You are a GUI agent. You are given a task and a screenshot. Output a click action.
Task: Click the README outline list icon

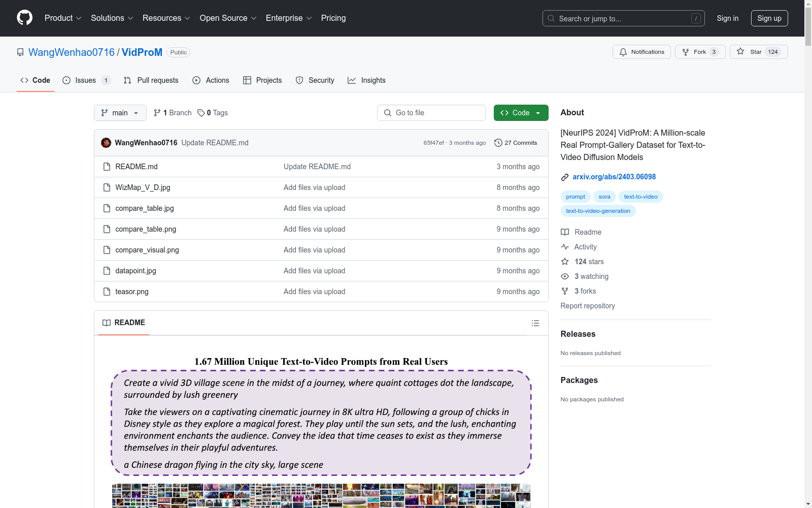(535, 323)
